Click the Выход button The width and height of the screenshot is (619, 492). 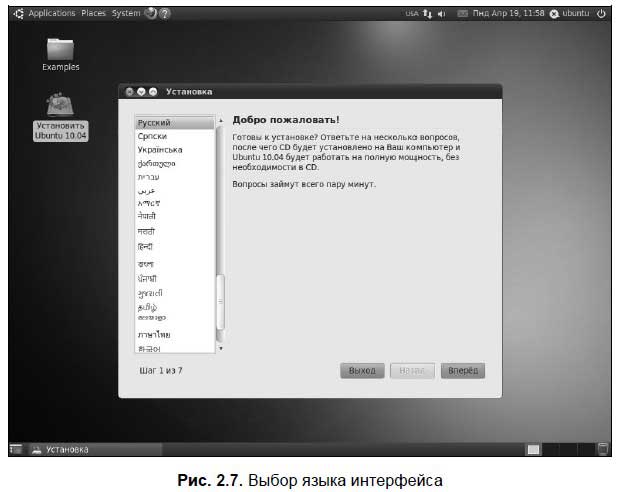pos(361,370)
